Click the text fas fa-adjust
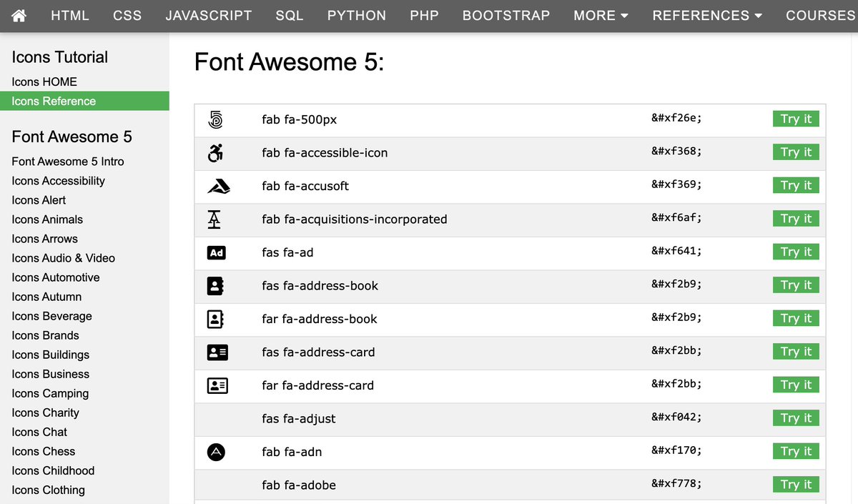 click(299, 418)
